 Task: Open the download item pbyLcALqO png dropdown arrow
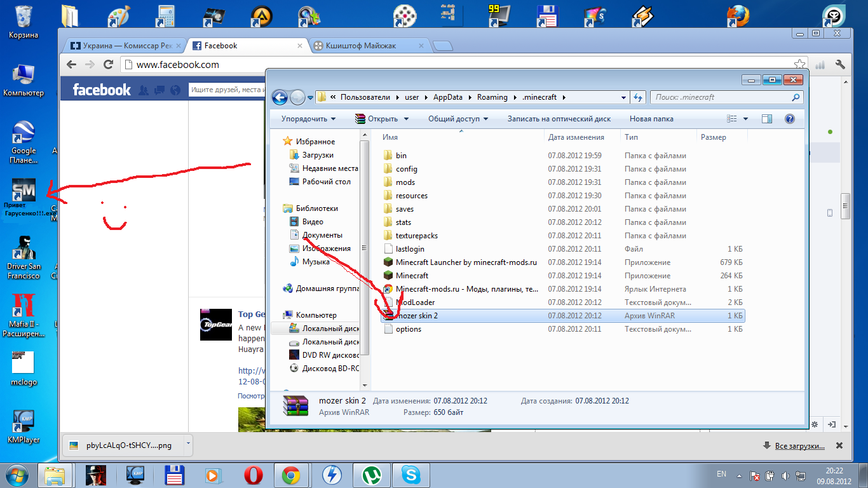pos(187,445)
